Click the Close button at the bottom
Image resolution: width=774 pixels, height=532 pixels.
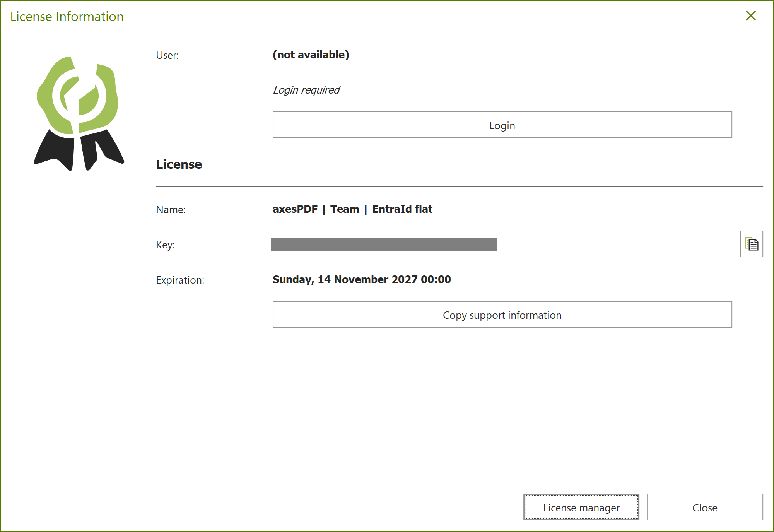point(705,507)
